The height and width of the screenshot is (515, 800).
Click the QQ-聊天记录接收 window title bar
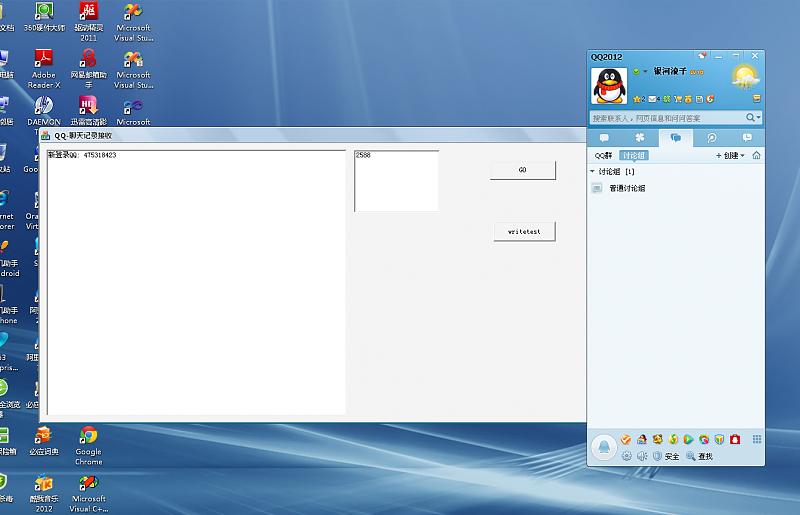[313, 135]
